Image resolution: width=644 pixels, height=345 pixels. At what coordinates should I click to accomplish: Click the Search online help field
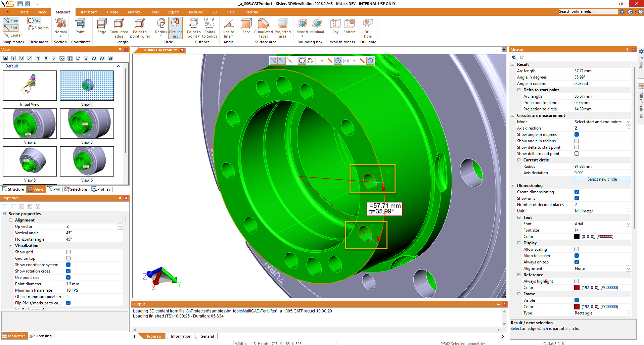point(588,12)
